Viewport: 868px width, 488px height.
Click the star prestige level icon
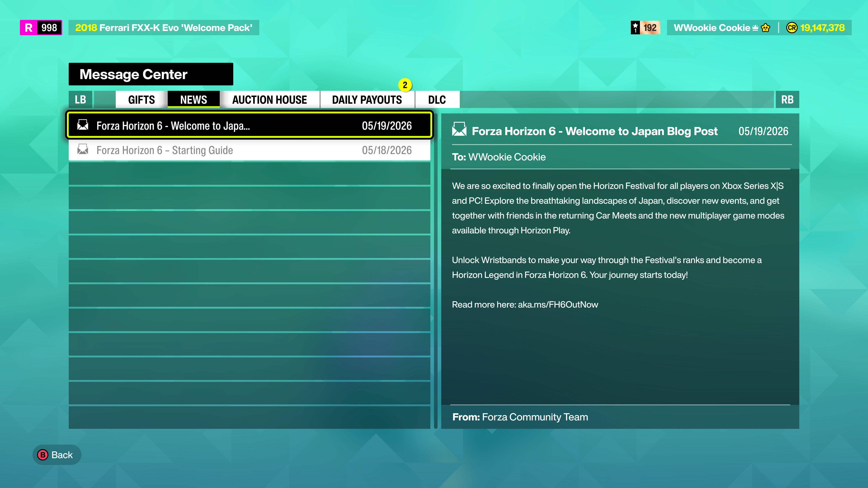(635, 28)
